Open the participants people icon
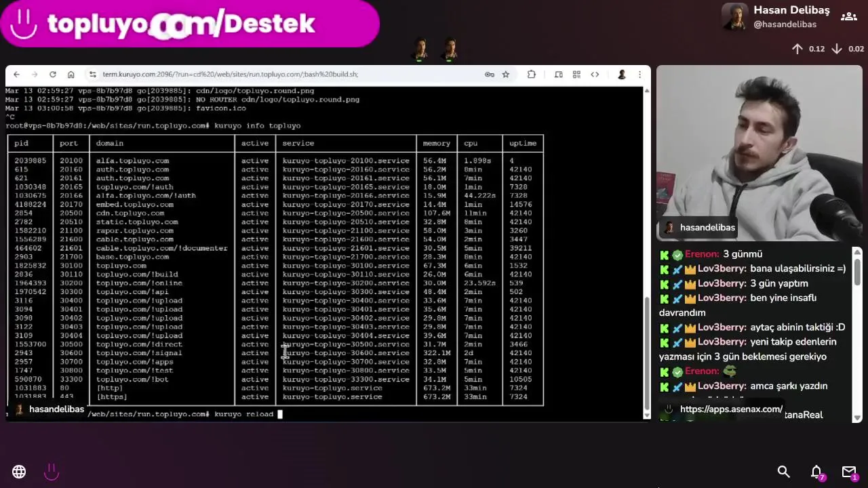868x488 pixels. coord(848,16)
